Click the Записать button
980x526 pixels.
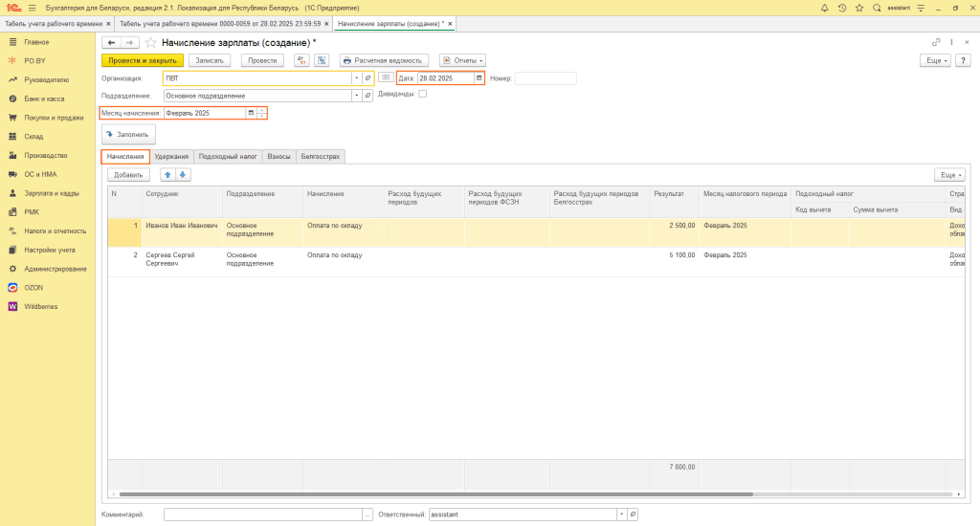210,60
